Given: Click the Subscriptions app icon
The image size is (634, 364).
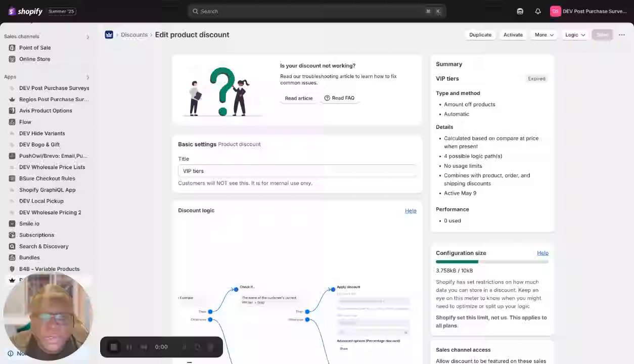Looking at the screenshot, I should pos(12,235).
